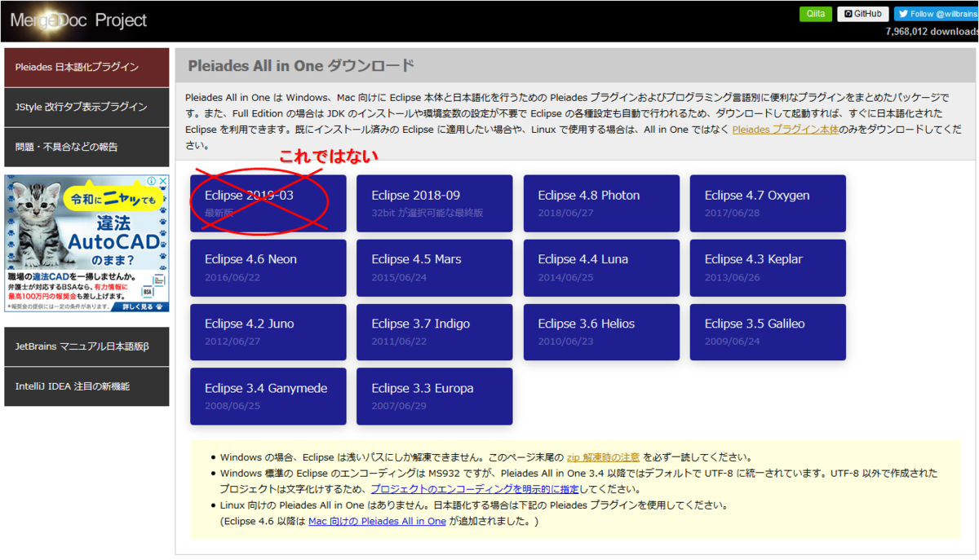Open the zip 解凍時の注意 link

pyautogui.click(x=603, y=457)
